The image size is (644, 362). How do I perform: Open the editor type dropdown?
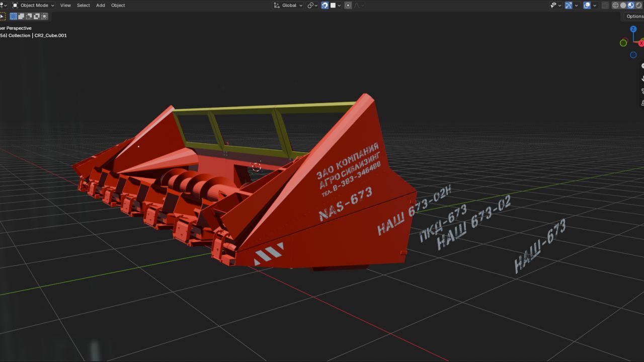coord(3,5)
